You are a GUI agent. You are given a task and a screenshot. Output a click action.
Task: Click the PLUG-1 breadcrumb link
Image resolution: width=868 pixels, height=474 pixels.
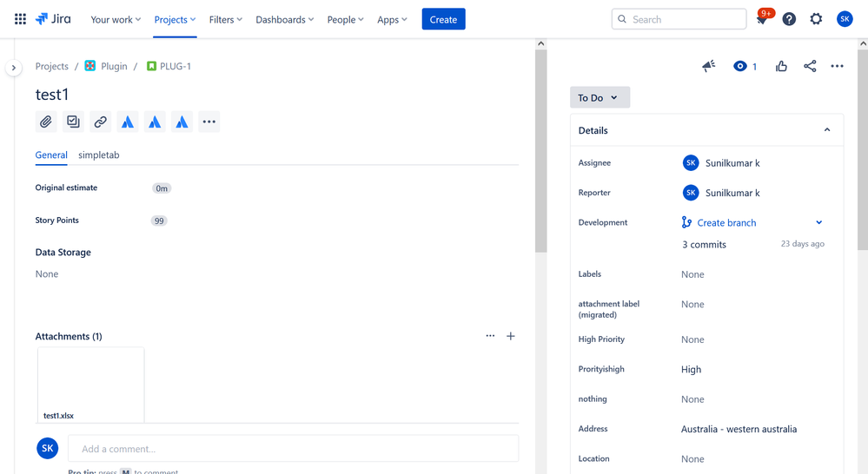(x=176, y=66)
